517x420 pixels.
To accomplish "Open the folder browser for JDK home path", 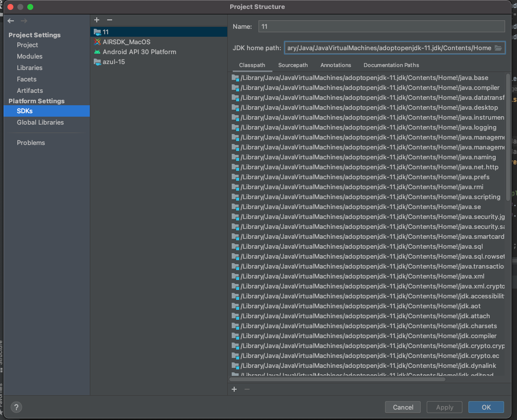I will 499,47.
